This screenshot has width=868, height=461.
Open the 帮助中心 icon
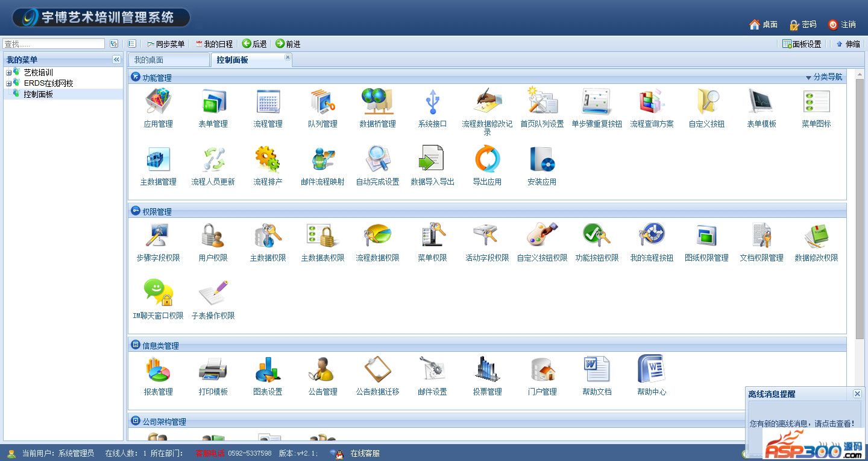pyautogui.click(x=652, y=369)
